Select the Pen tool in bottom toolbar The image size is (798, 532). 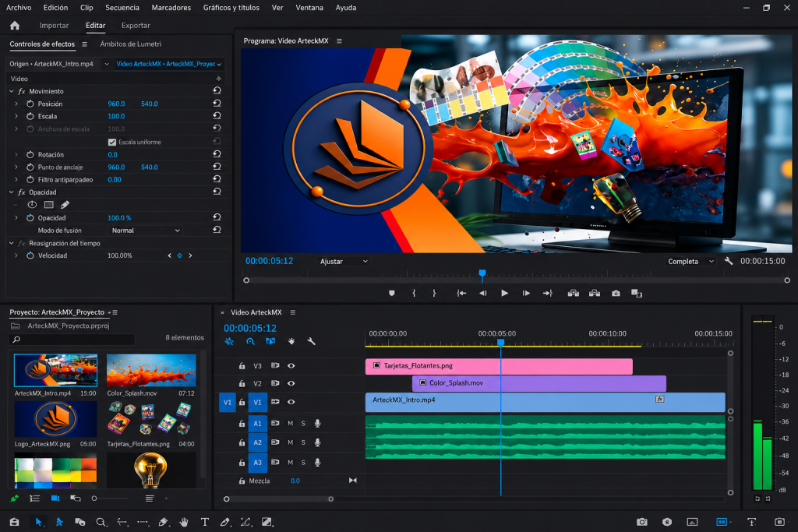(x=163, y=522)
